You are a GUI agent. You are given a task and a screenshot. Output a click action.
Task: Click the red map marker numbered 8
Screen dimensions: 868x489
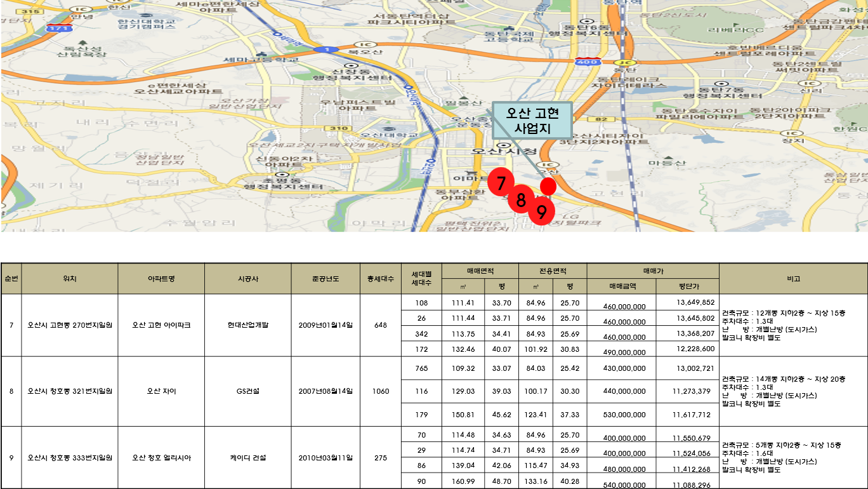tap(521, 200)
